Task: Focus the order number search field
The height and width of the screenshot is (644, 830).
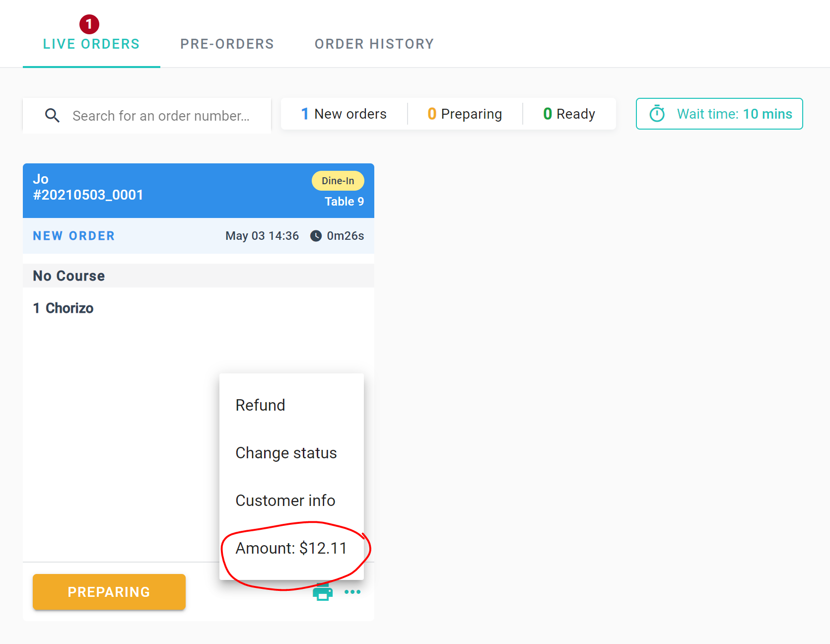Action: pos(161,116)
